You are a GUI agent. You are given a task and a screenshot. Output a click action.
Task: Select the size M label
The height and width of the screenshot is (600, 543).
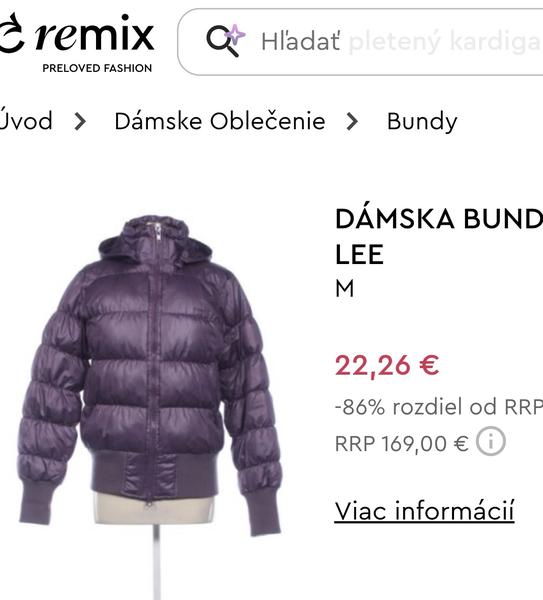point(345,289)
